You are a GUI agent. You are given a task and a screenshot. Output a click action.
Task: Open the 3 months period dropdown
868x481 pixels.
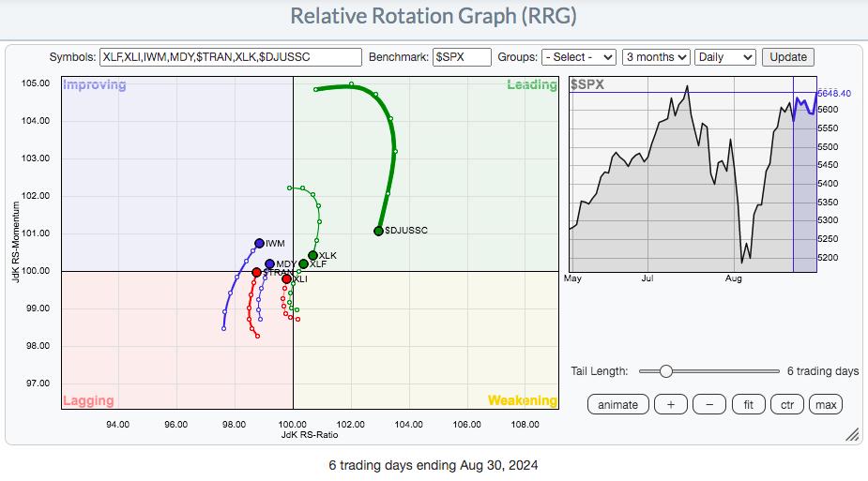[656, 57]
